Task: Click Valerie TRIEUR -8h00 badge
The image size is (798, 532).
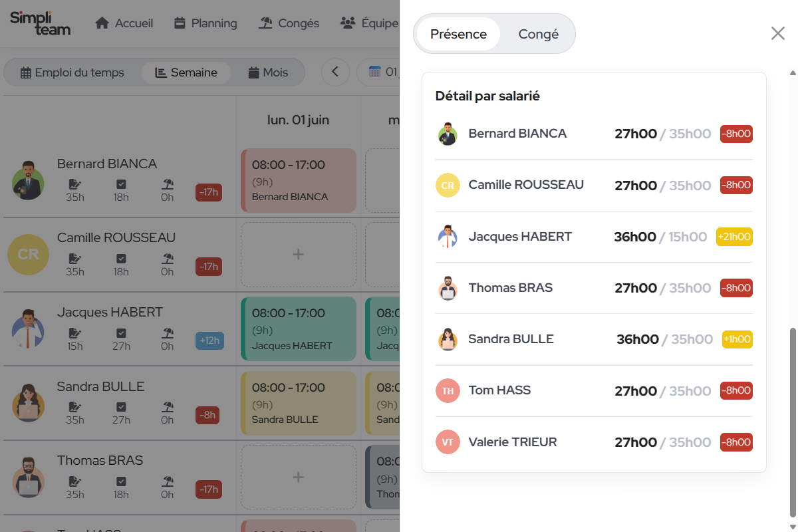Action: click(736, 442)
